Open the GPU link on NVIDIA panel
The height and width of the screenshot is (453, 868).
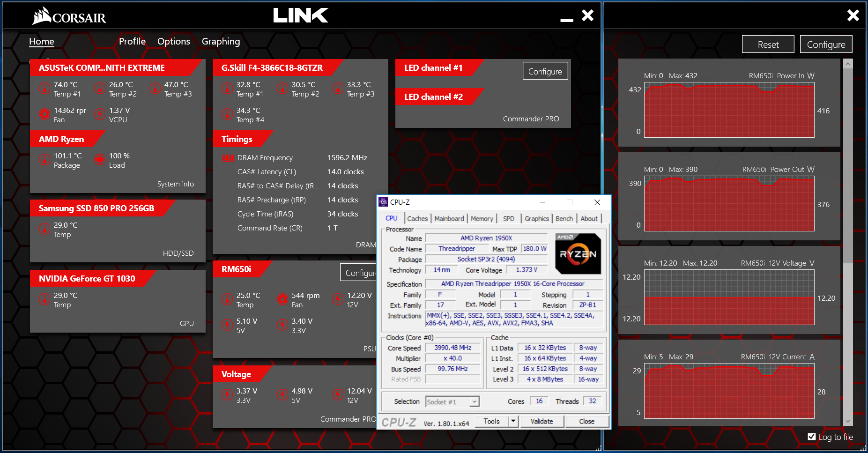(x=186, y=324)
